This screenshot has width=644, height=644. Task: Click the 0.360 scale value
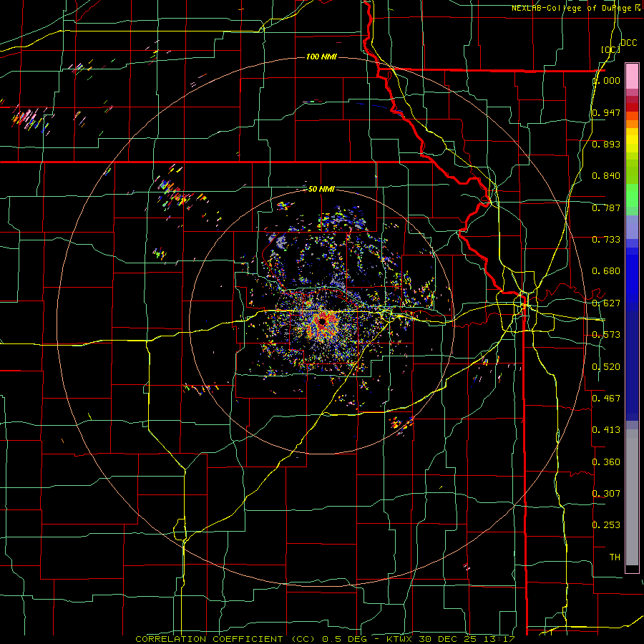tap(606, 462)
